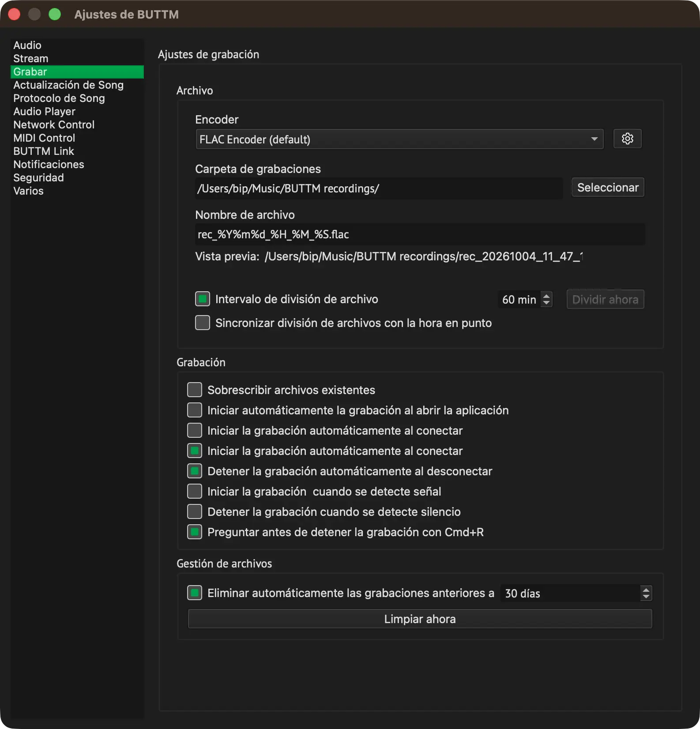The image size is (700, 729).
Task: Go to Actualización de Song settings
Action: coord(77,85)
